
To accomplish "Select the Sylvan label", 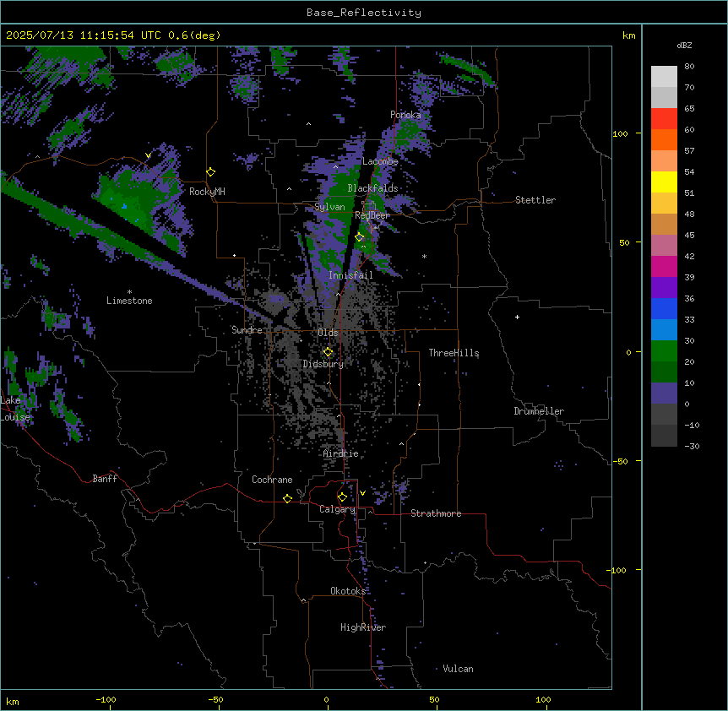I will pos(329,207).
